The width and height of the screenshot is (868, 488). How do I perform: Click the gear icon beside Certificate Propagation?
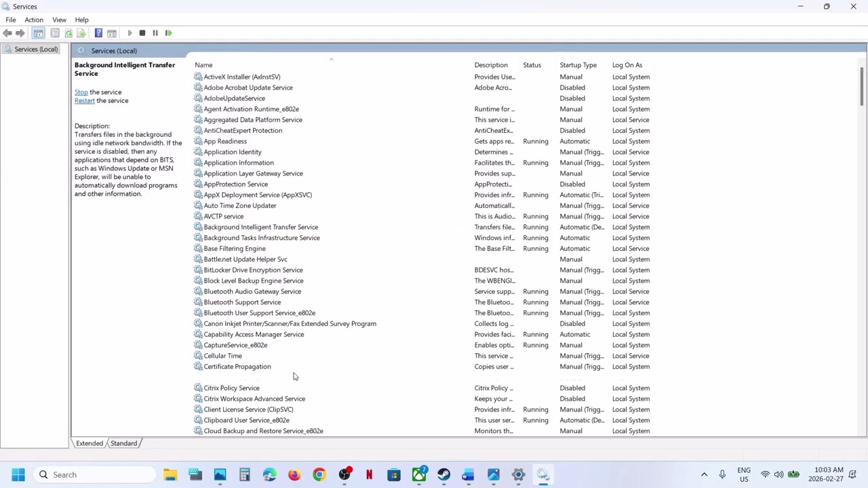point(198,367)
